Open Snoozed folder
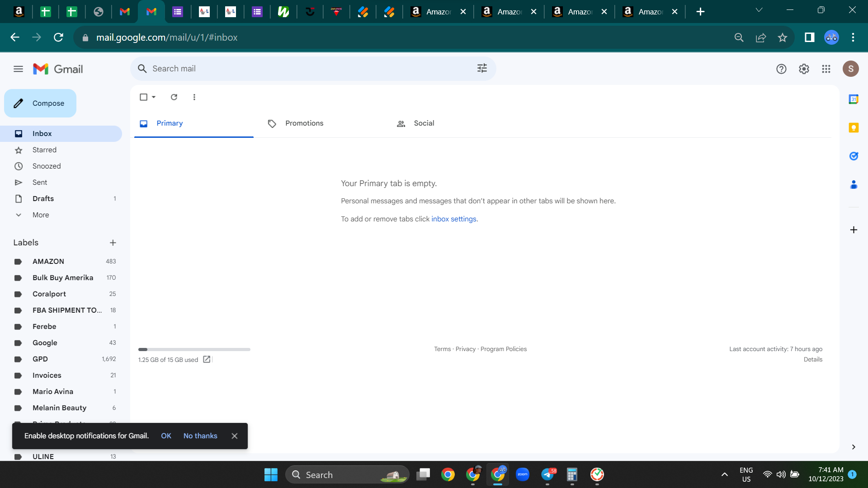This screenshot has width=868, height=488. click(x=61, y=166)
